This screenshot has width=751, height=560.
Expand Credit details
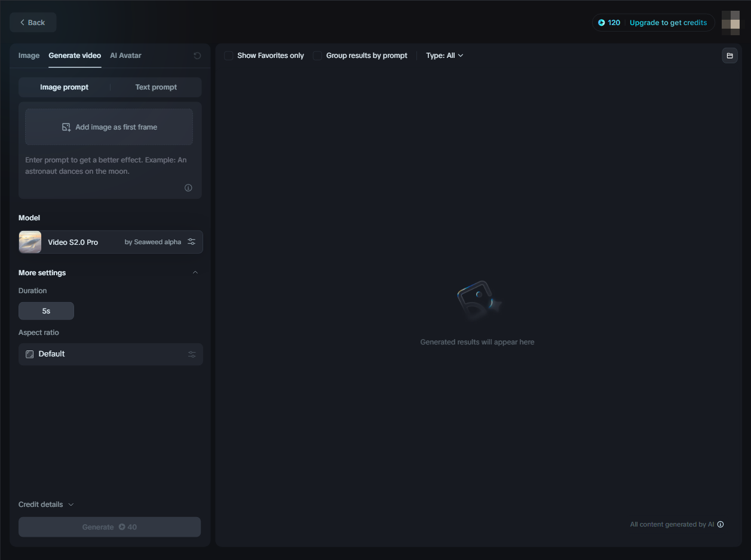coord(46,504)
